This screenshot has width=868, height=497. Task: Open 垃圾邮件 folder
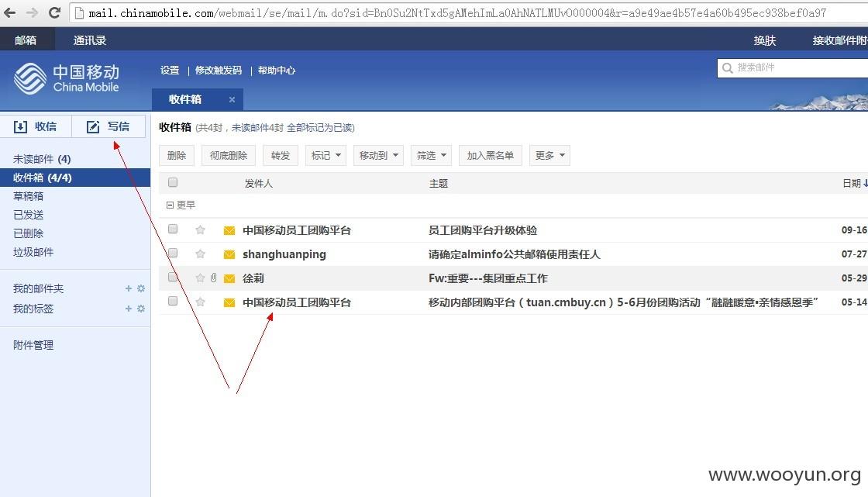pyautogui.click(x=33, y=252)
